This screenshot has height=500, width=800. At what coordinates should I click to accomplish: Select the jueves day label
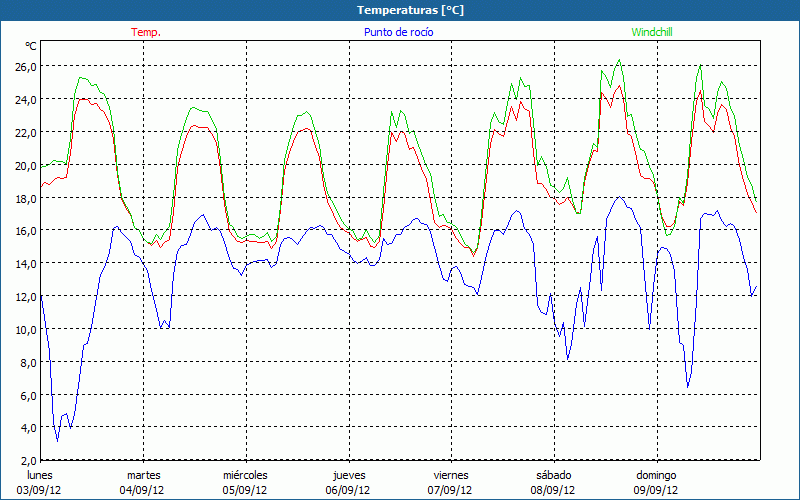click(347, 475)
